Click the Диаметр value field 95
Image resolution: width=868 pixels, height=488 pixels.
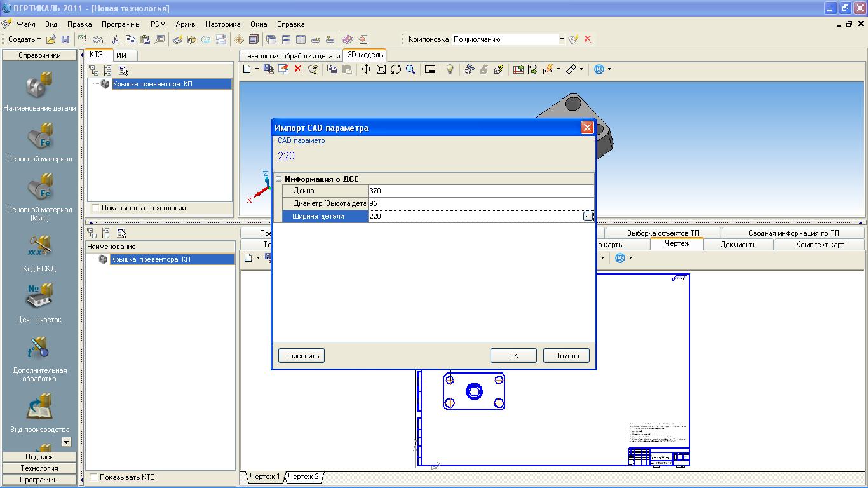click(481, 203)
